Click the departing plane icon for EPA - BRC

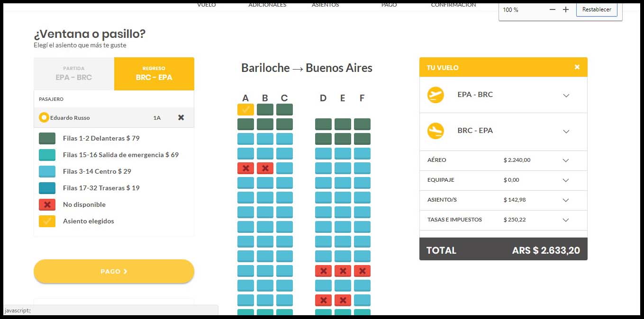(x=435, y=95)
